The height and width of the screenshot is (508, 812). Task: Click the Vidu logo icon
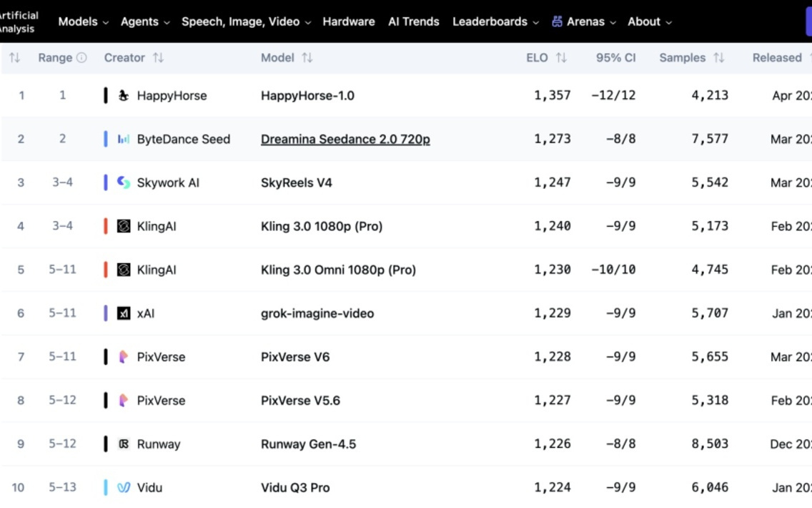click(123, 487)
